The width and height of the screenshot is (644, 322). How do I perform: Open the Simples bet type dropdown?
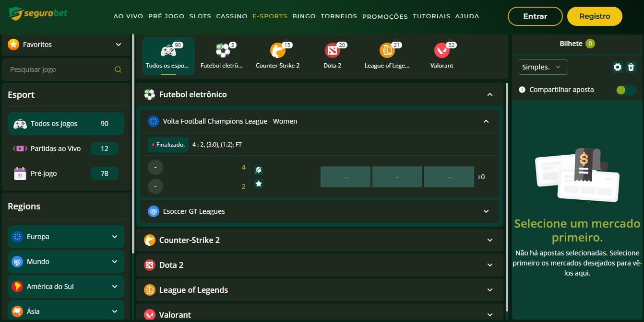pos(542,67)
